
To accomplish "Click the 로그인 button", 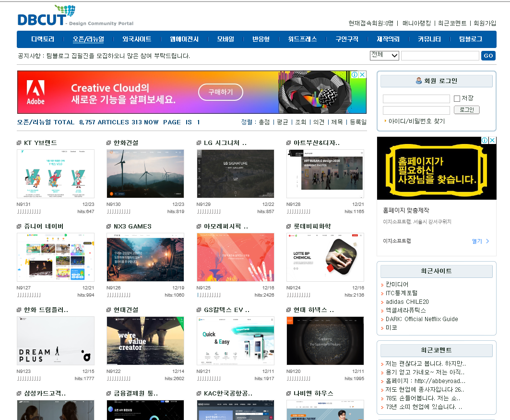I will click(x=467, y=110).
